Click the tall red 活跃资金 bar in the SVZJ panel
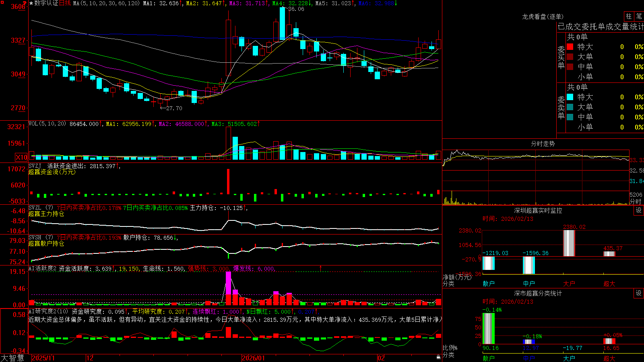The width and height of the screenshot is (644, 362). pyautogui.click(x=228, y=182)
